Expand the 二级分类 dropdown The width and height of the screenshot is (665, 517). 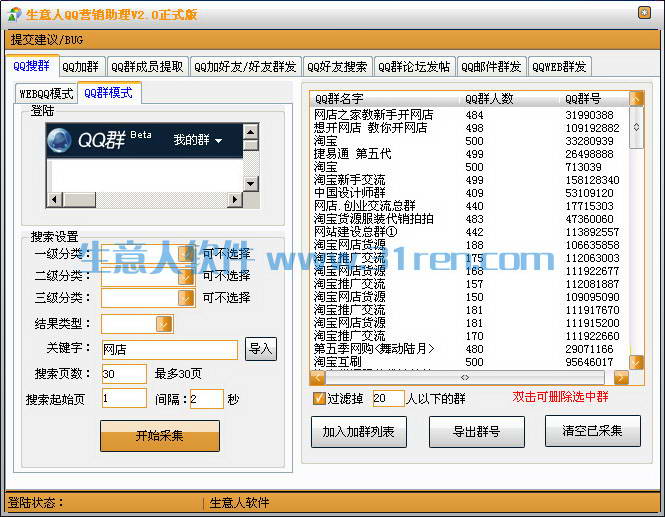[x=186, y=275]
